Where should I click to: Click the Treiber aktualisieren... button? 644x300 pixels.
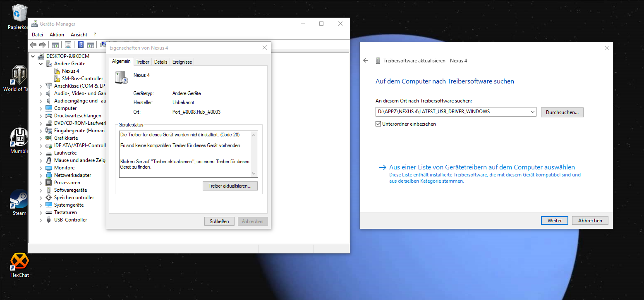[x=230, y=186]
